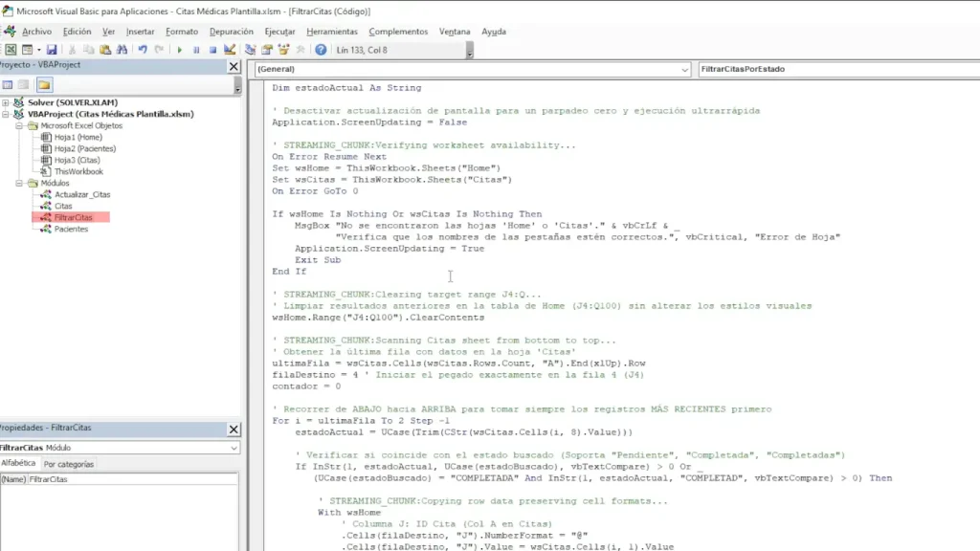980x551 pixels.
Task: Collapse the Módulos folder node
Action: [x=19, y=183]
